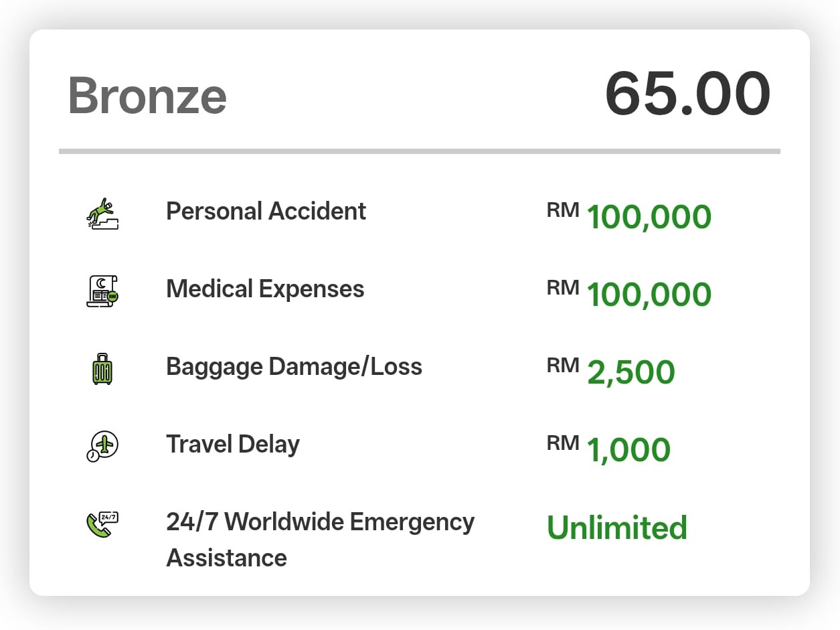Click the green luggage suitcase icon

click(x=102, y=369)
